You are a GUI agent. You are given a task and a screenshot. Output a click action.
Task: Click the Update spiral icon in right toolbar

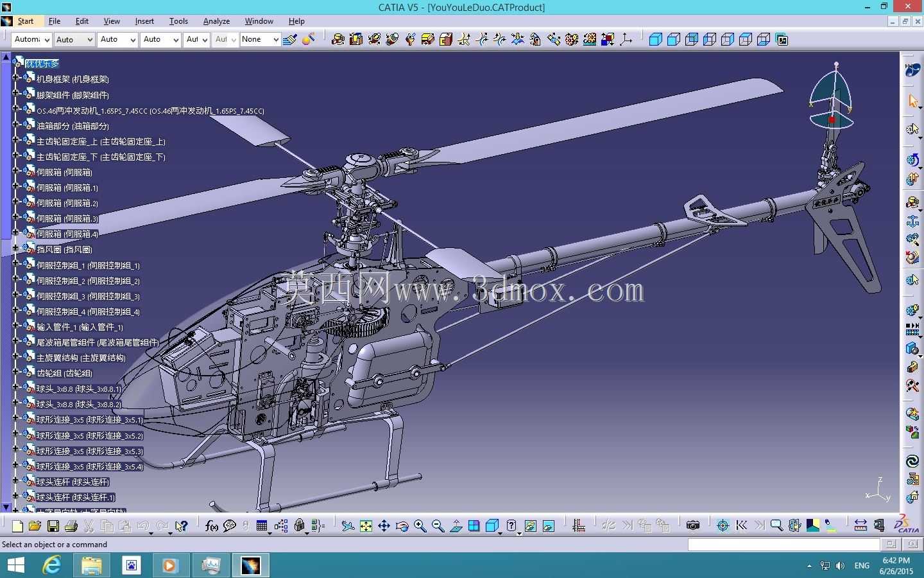912,461
